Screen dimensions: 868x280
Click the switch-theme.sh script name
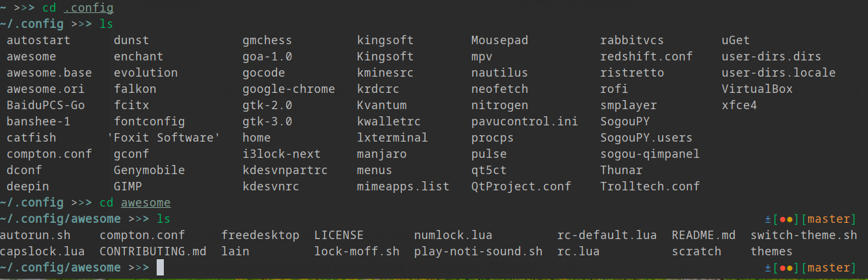pos(804,235)
